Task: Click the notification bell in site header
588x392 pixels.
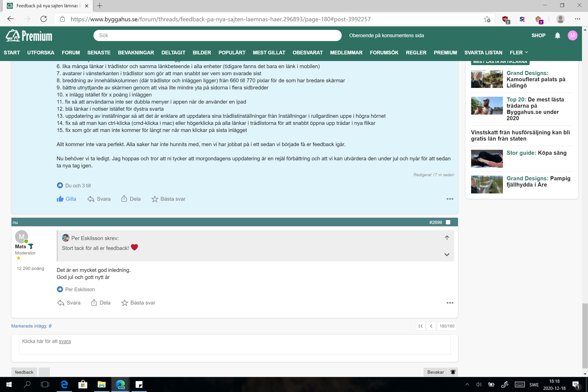Action: 557,35
